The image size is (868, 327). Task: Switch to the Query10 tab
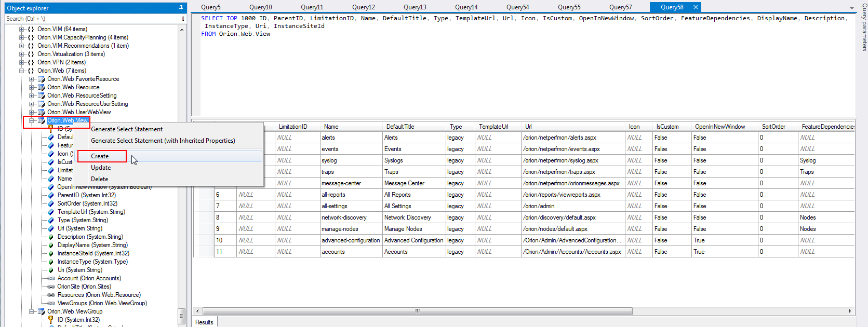tap(260, 7)
